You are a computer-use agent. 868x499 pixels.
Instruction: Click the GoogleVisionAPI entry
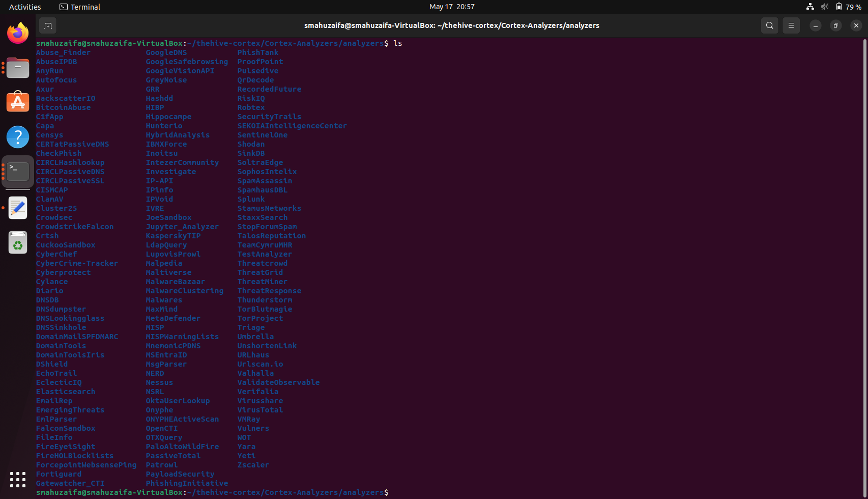click(180, 71)
